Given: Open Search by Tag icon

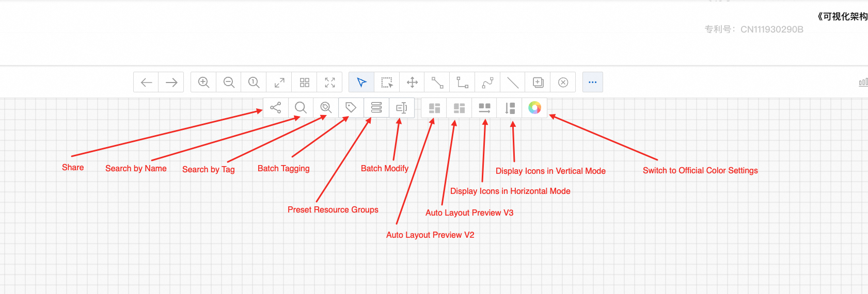Looking at the screenshot, I should [326, 107].
